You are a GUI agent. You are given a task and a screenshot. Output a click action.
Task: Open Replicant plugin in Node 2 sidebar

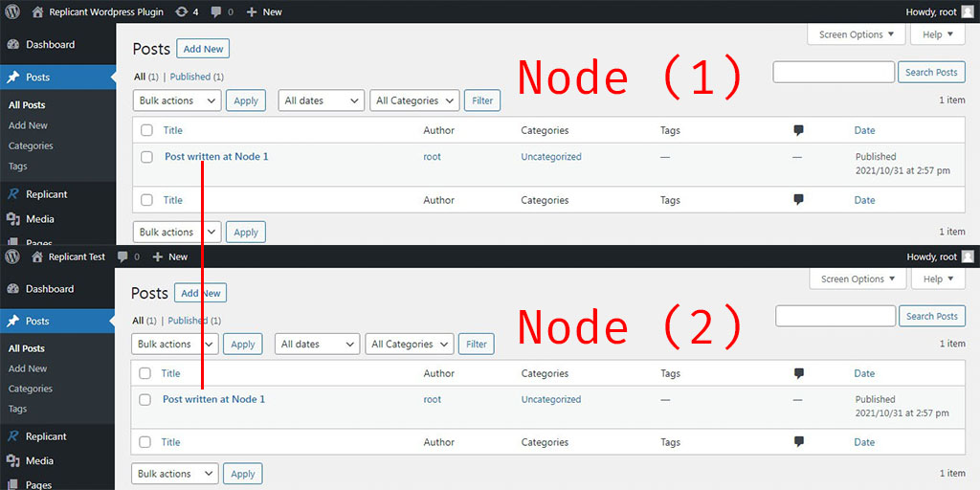click(x=57, y=436)
